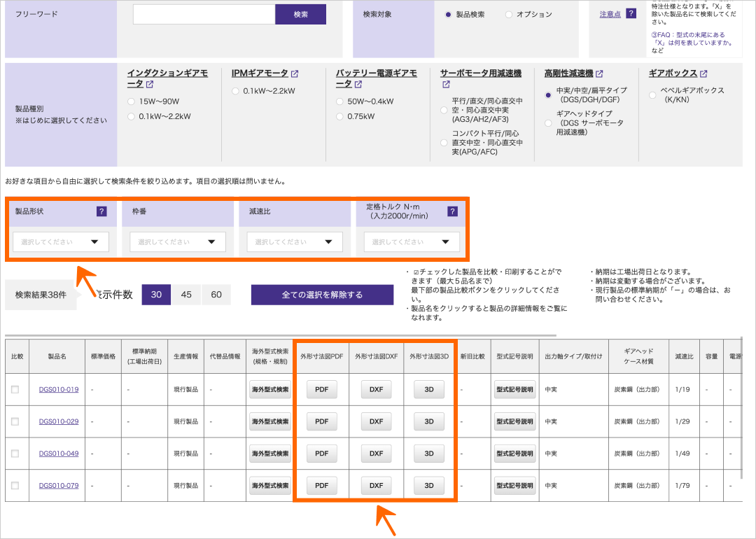Tick the compare checkbox for DGS010-019
The width and height of the screenshot is (756, 539).
tap(15, 389)
